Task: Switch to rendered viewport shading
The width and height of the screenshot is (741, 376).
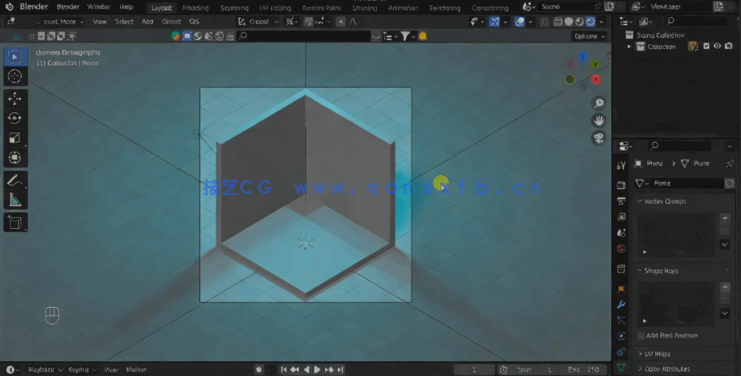Action: [591, 22]
